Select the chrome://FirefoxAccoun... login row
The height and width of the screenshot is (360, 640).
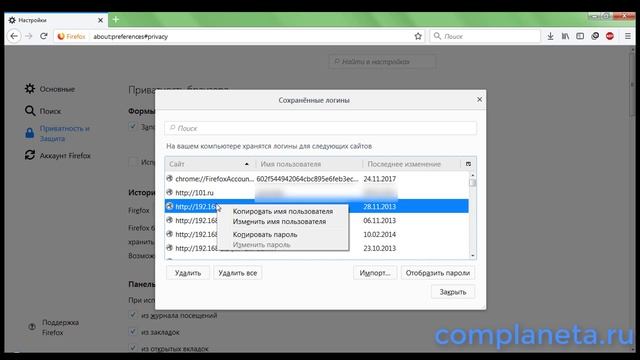click(317, 179)
